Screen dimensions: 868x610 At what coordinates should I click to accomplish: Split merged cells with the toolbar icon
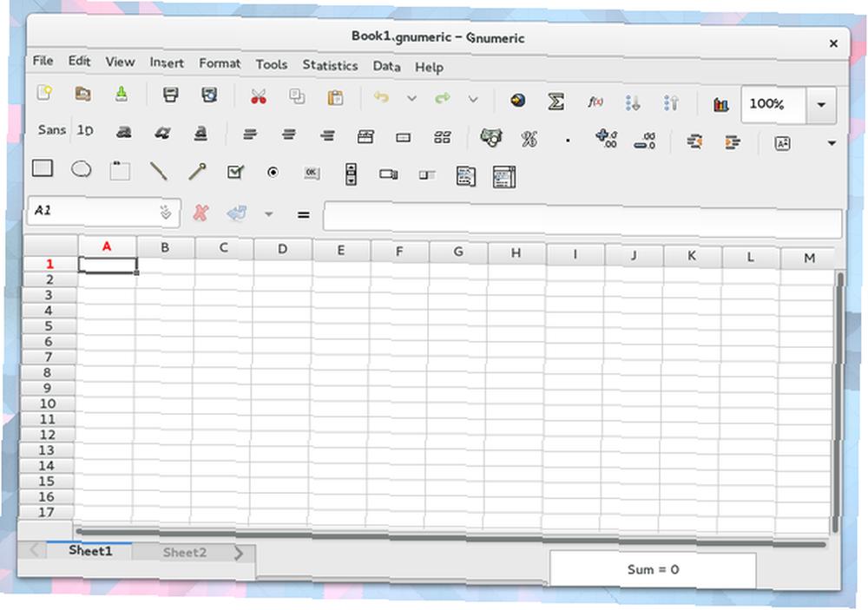coord(442,137)
